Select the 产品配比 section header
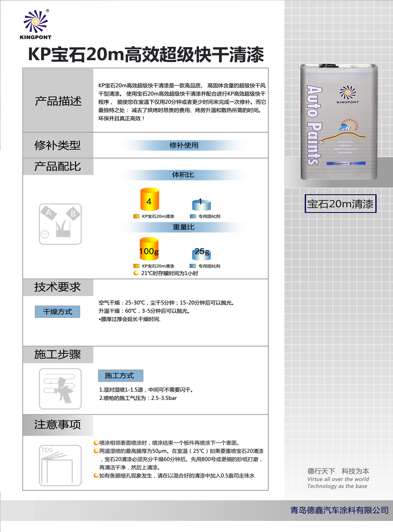 [58, 166]
